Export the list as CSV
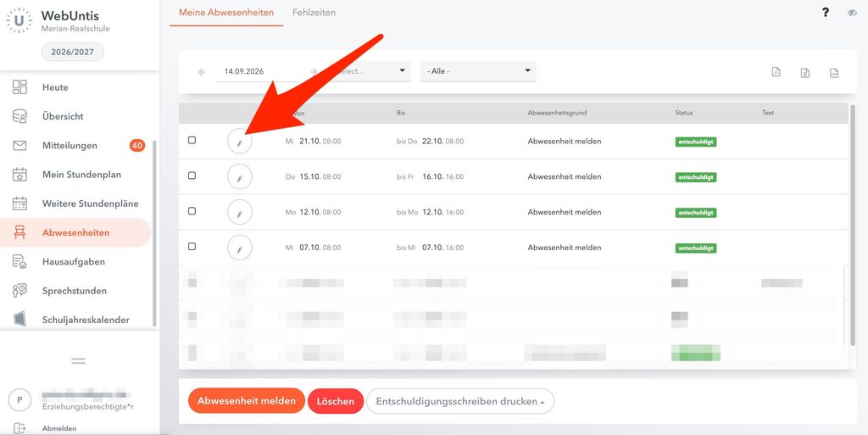This screenshot has width=868, height=435. pyautogui.click(x=834, y=73)
